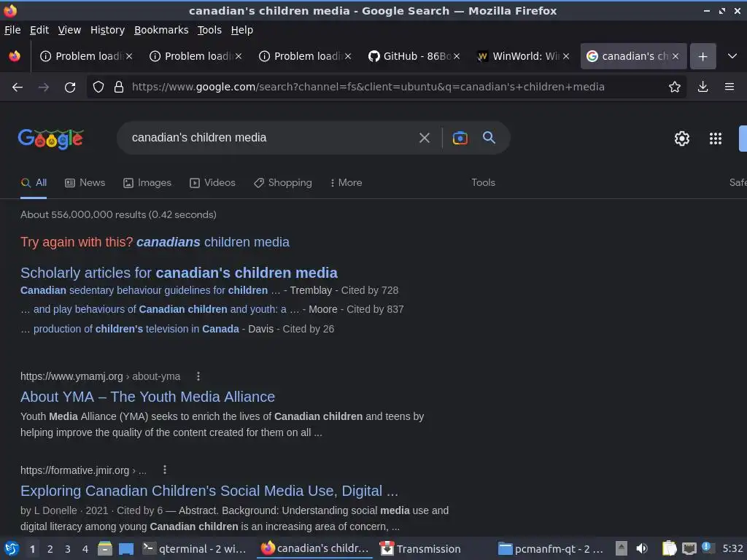Screen dimensions: 747x560
Task: Open the Google apps grid
Action: pos(715,139)
